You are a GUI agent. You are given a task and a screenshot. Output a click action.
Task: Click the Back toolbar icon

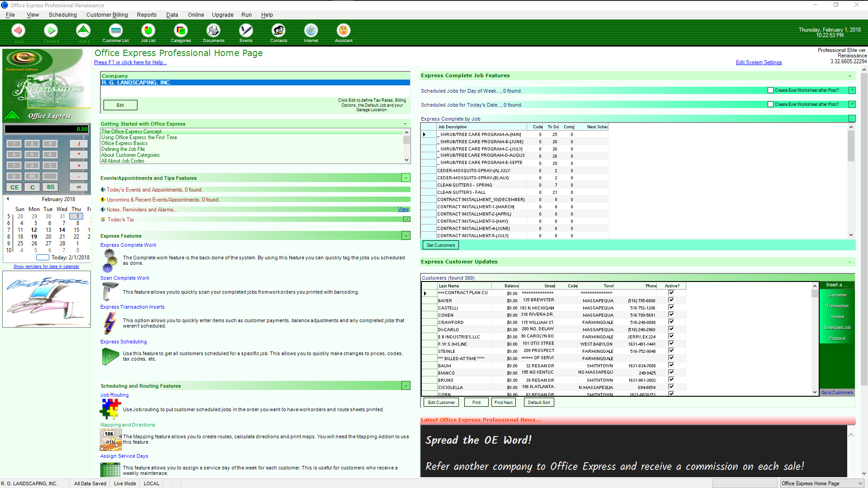click(19, 31)
